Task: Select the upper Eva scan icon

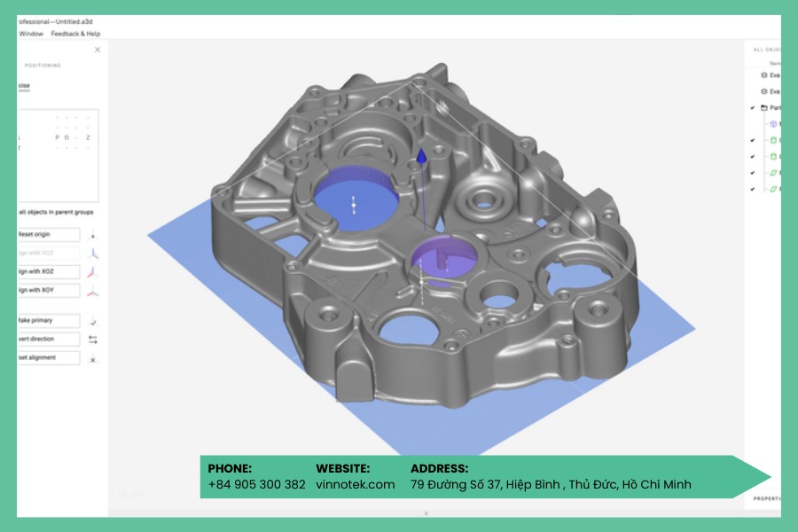Action: (x=764, y=75)
